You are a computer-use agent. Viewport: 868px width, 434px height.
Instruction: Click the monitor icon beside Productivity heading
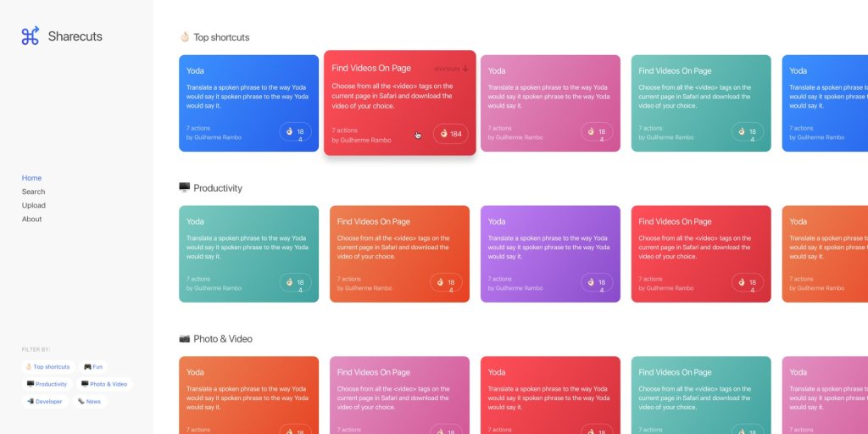tap(185, 187)
